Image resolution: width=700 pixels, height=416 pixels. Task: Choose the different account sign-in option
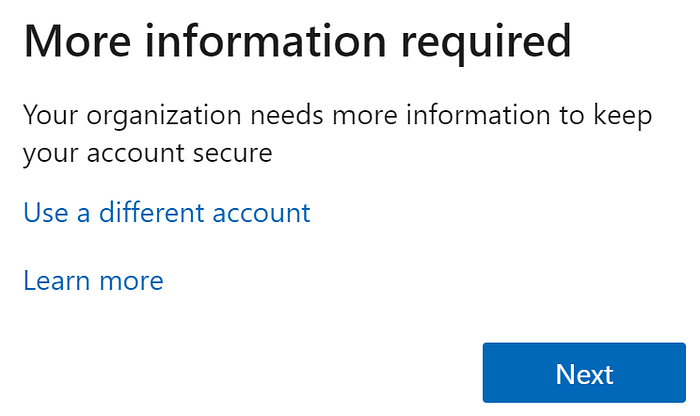point(167,212)
